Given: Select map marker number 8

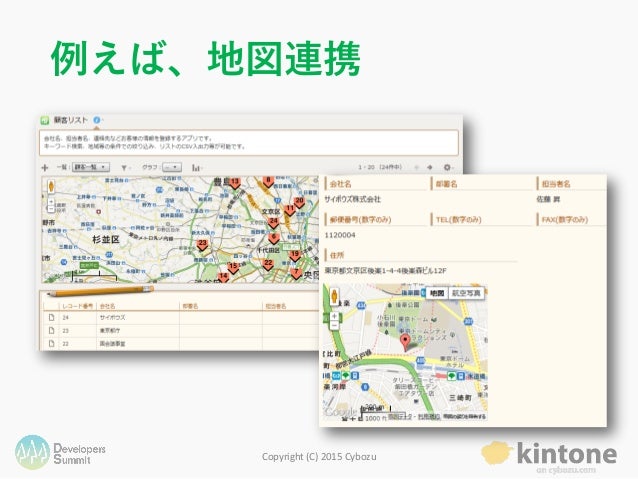Looking at the screenshot, I should click(268, 181).
